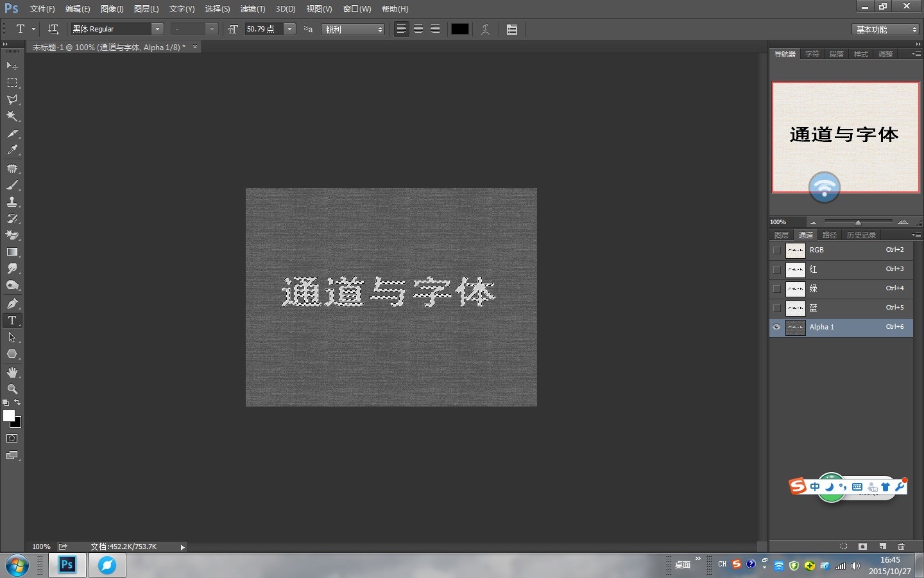Select the Brush tool
The width and height of the screenshot is (924, 578).
coord(12,185)
